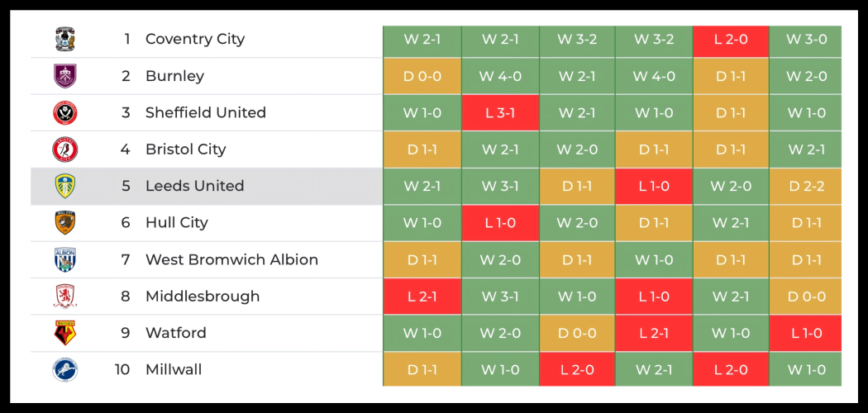Screen dimensions: 868x413
Task: Click Watford's L 2-1 result cell
Action: click(x=653, y=333)
